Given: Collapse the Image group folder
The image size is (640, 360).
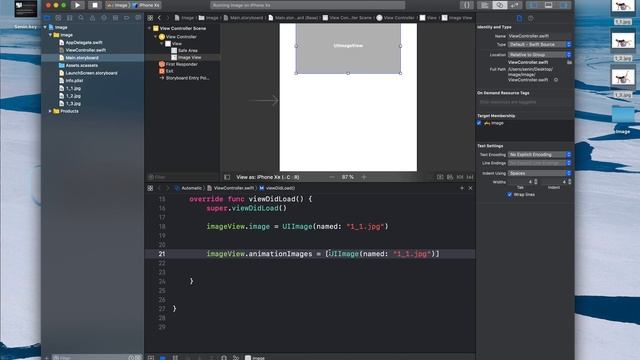Looking at the screenshot, I should click(x=50, y=35).
